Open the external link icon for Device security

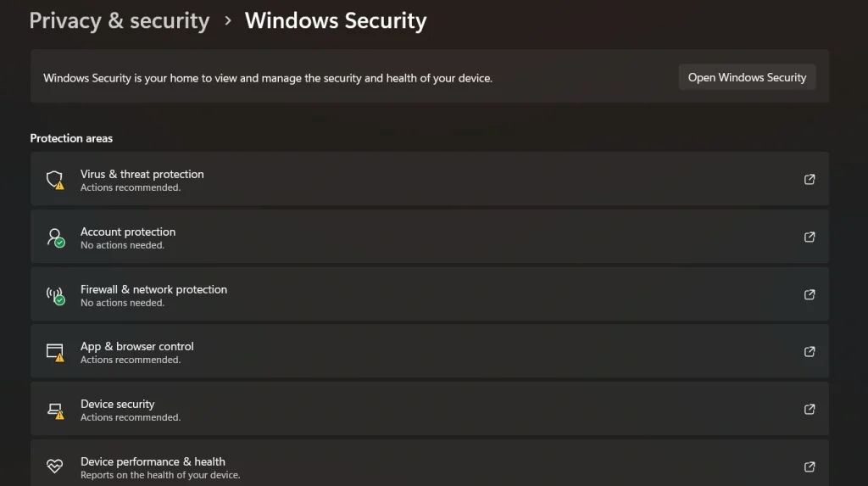[810, 409]
